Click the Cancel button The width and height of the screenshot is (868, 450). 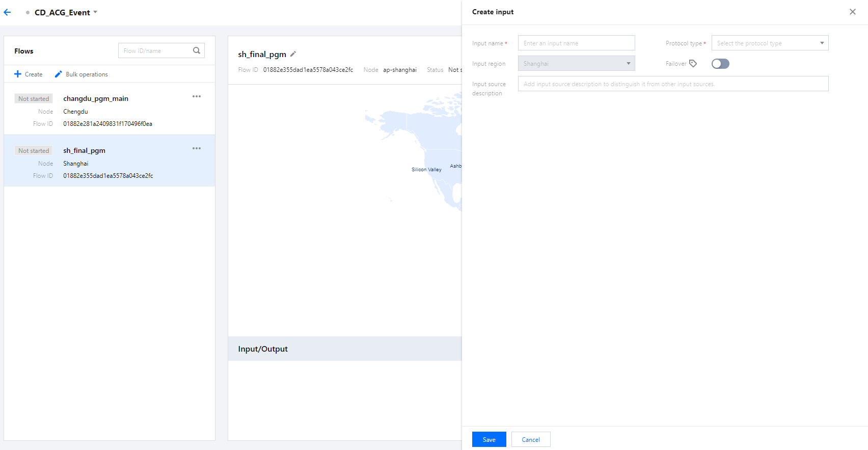click(531, 439)
